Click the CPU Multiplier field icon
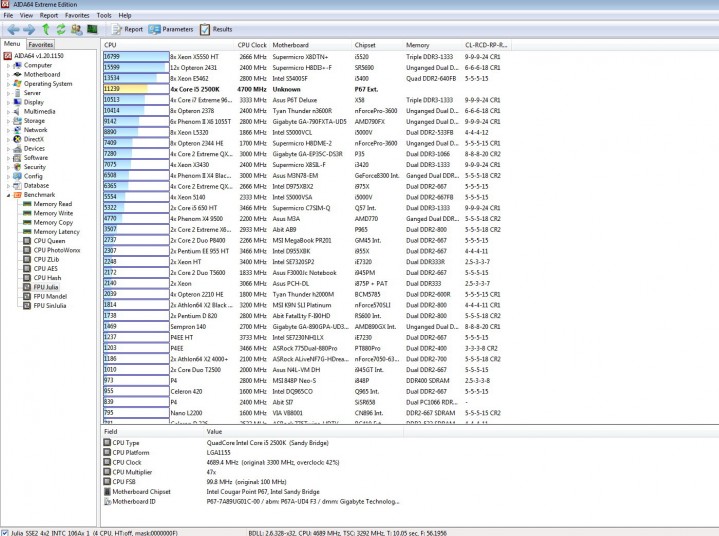Screen dimensions: 719x536 (107, 472)
